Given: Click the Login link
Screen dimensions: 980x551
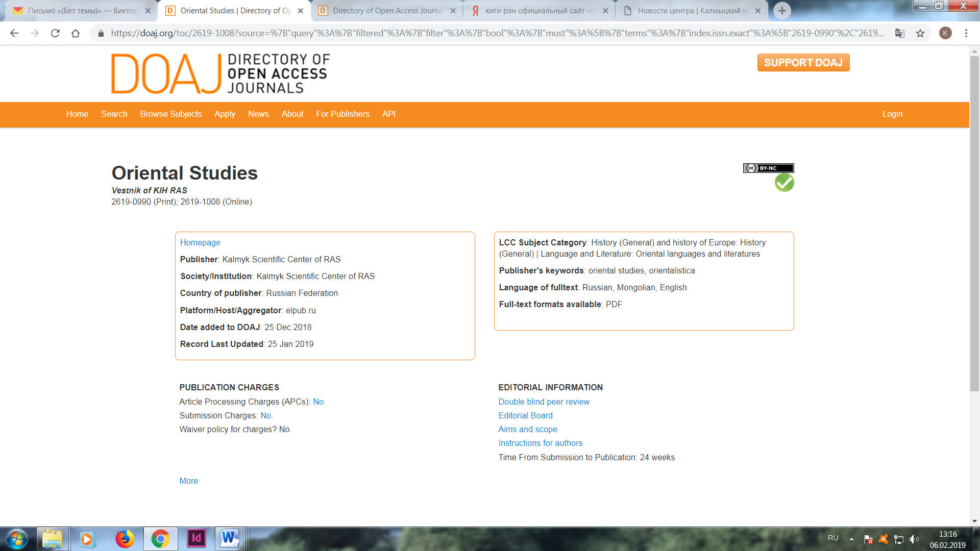Looking at the screenshot, I should (x=892, y=114).
